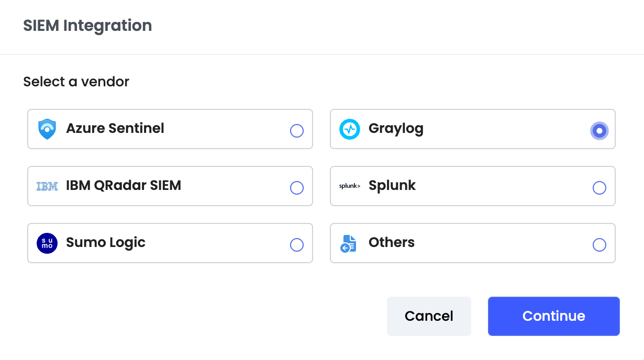The width and height of the screenshot is (644, 360).
Task: Click the Continue button
Action: pos(553,316)
